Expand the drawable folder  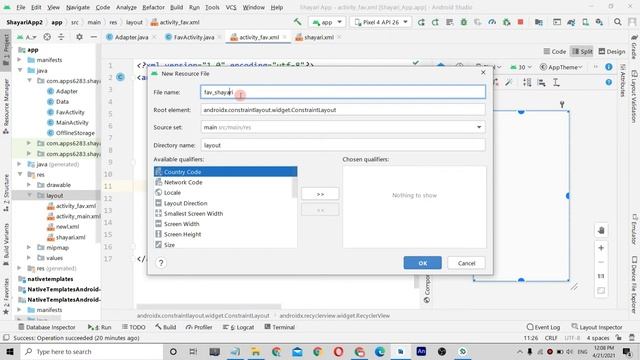pyautogui.click(x=29, y=185)
